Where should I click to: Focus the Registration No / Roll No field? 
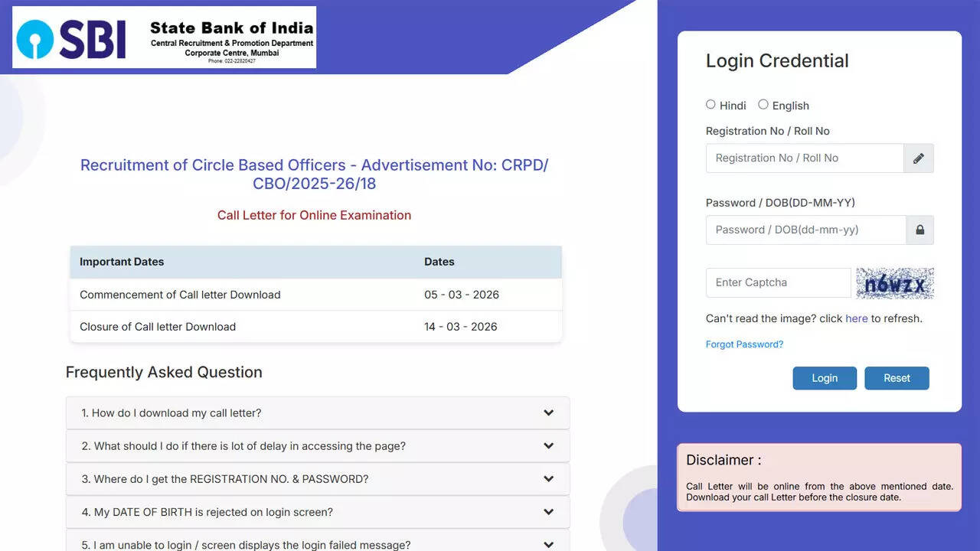[804, 158]
